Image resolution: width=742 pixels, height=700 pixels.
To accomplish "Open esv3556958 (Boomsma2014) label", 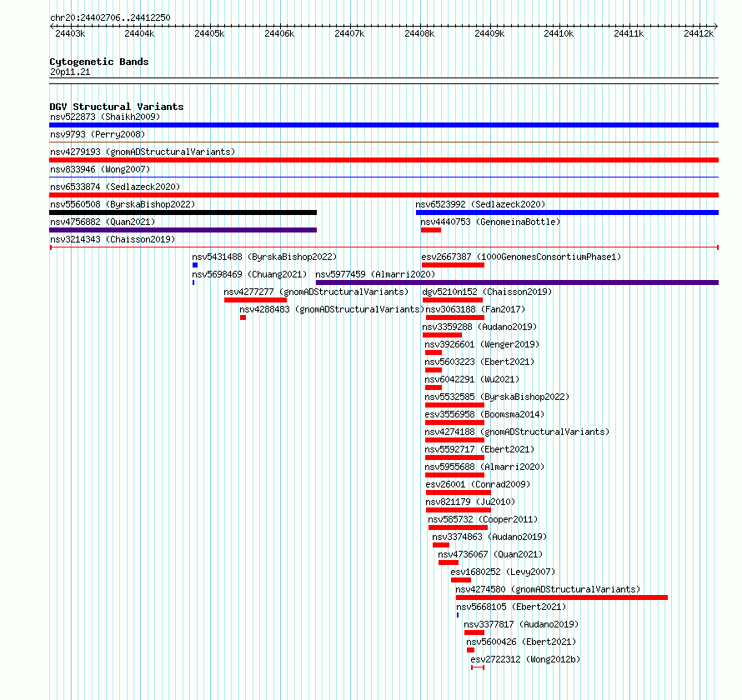I will (x=484, y=414).
